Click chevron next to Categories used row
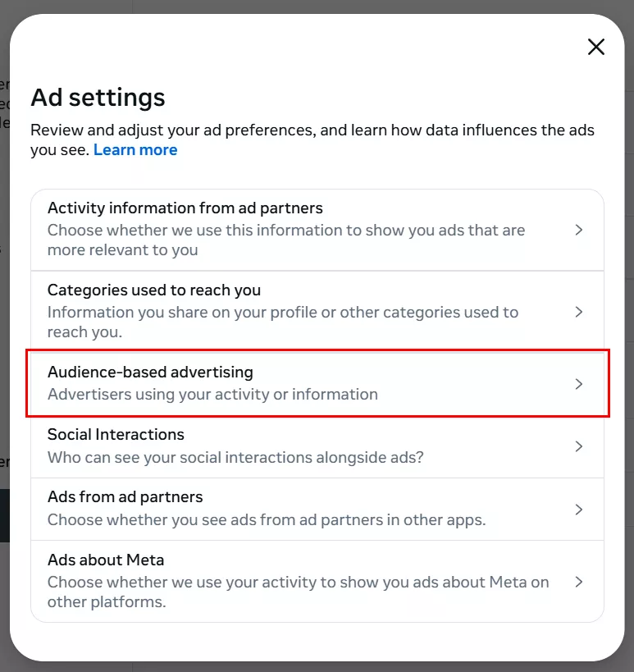Viewport: 634px width, 672px height. point(579,312)
